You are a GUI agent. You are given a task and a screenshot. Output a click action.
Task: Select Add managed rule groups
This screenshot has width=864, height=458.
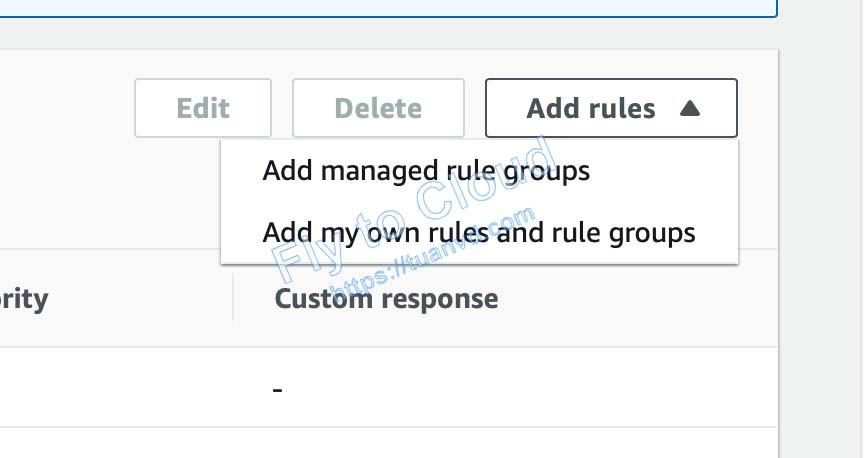426,171
